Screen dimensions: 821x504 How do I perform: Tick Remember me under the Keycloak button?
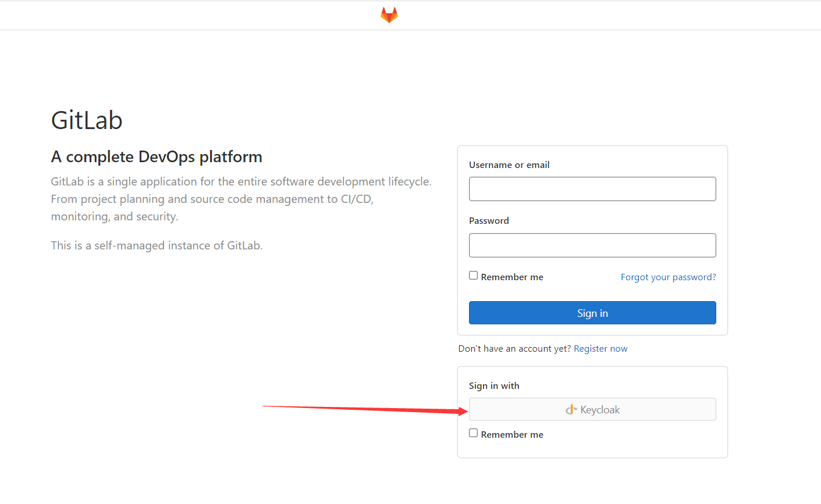pos(474,433)
